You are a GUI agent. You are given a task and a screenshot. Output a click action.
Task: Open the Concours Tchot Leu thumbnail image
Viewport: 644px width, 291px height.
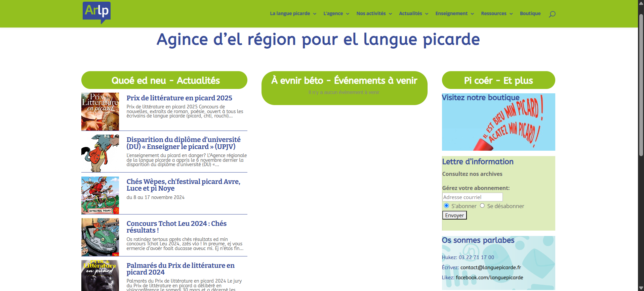point(100,237)
